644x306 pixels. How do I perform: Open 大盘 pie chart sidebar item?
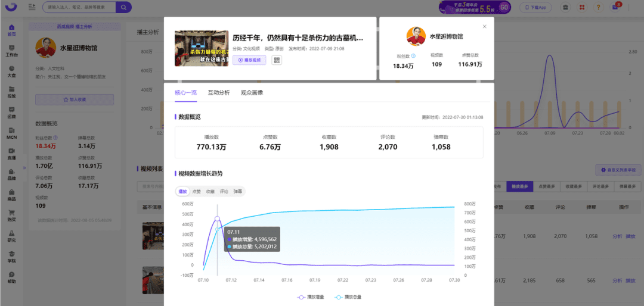click(11, 71)
